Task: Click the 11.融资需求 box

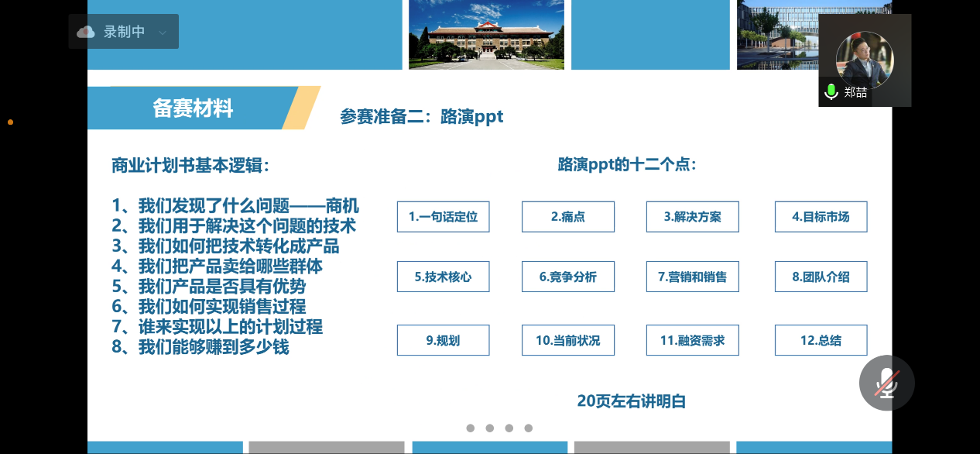Action: [692, 340]
